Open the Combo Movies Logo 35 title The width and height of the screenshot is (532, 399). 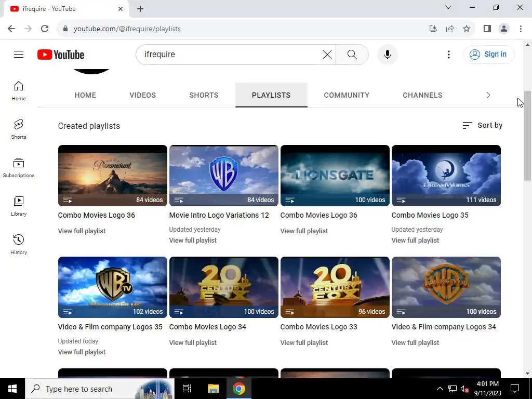point(430,215)
